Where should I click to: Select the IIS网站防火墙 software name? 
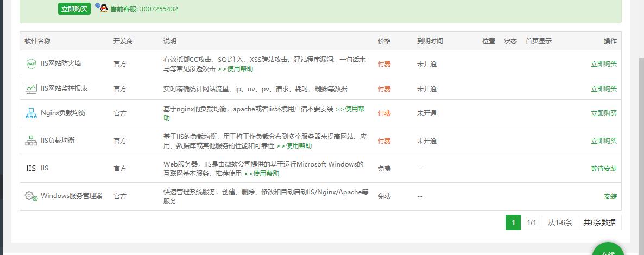pos(61,63)
